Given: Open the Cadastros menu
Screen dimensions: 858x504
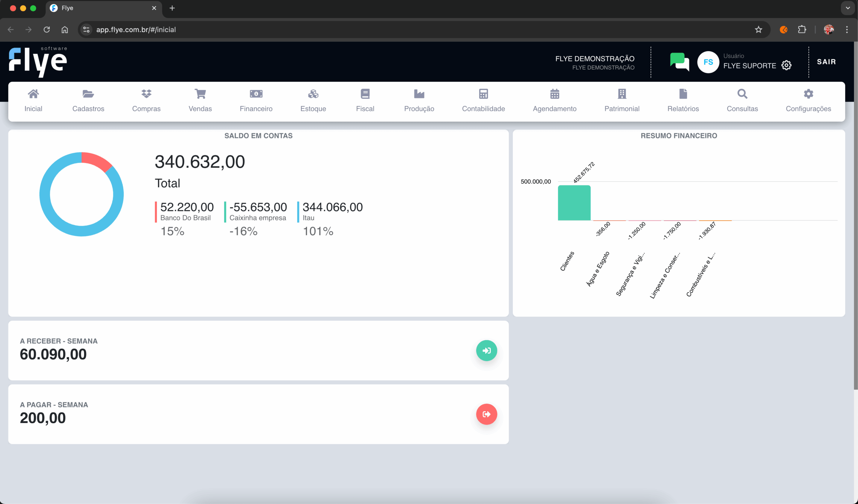Looking at the screenshot, I should tap(88, 101).
